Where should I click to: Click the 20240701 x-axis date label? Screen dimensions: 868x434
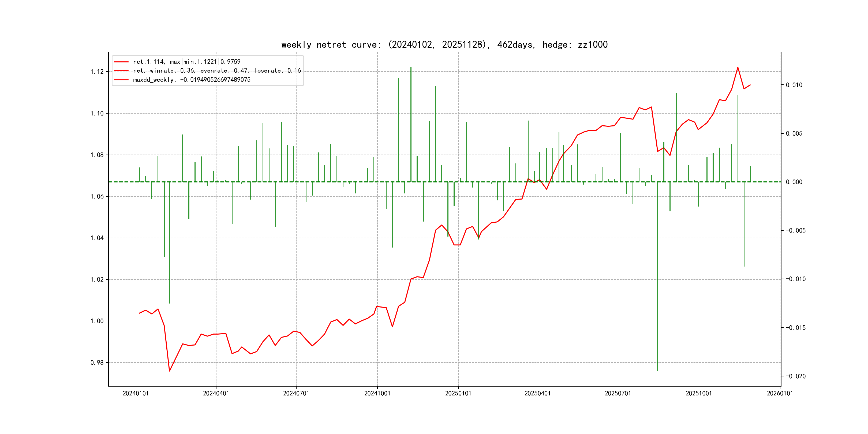pos(296,393)
